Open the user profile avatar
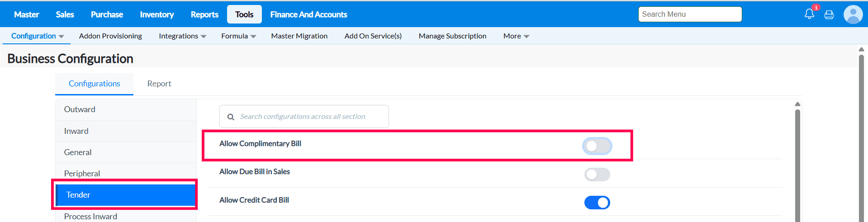868x222 pixels. click(x=853, y=14)
